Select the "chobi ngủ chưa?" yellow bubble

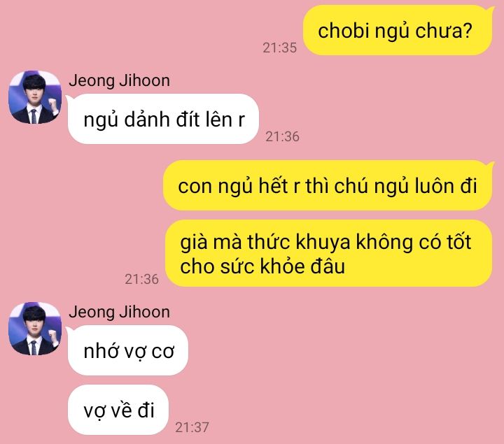[398, 31]
